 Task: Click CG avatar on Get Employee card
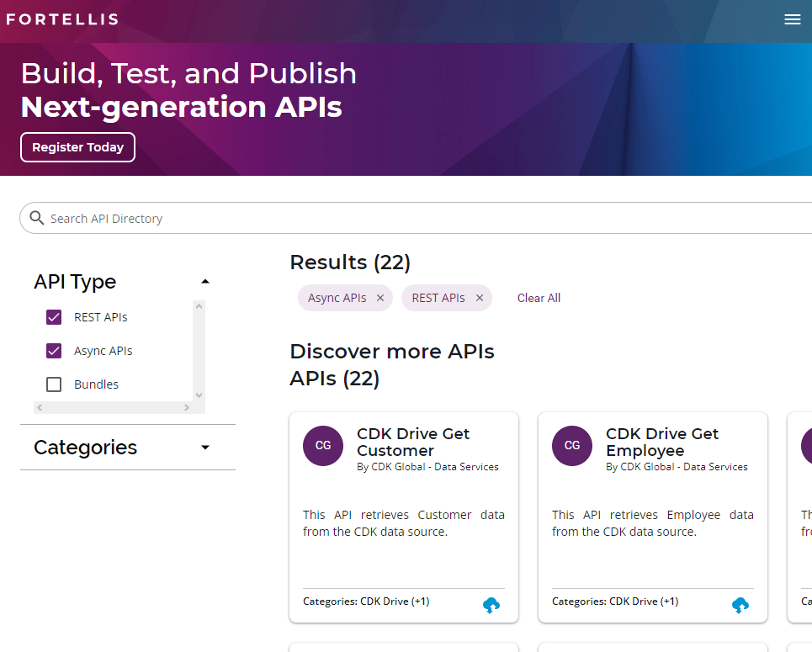(572, 445)
